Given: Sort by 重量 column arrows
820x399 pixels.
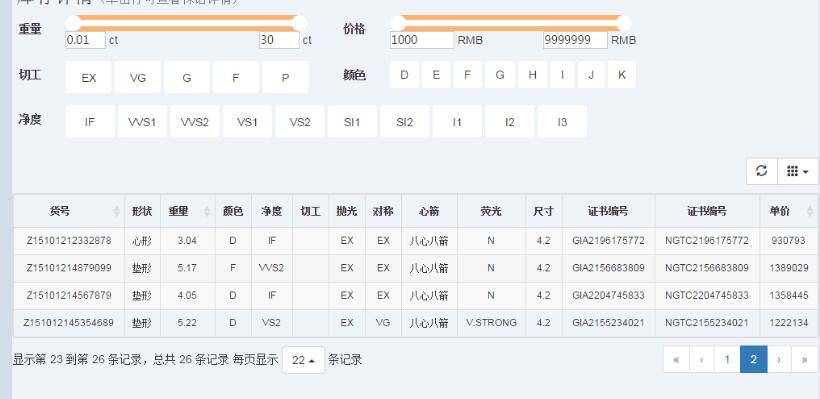Looking at the screenshot, I should click(207, 211).
